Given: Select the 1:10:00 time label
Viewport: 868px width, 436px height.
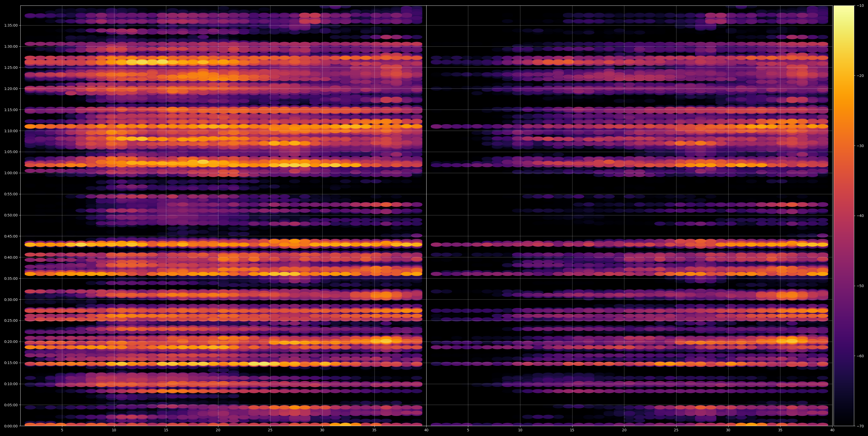Looking at the screenshot, I should [x=11, y=131].
